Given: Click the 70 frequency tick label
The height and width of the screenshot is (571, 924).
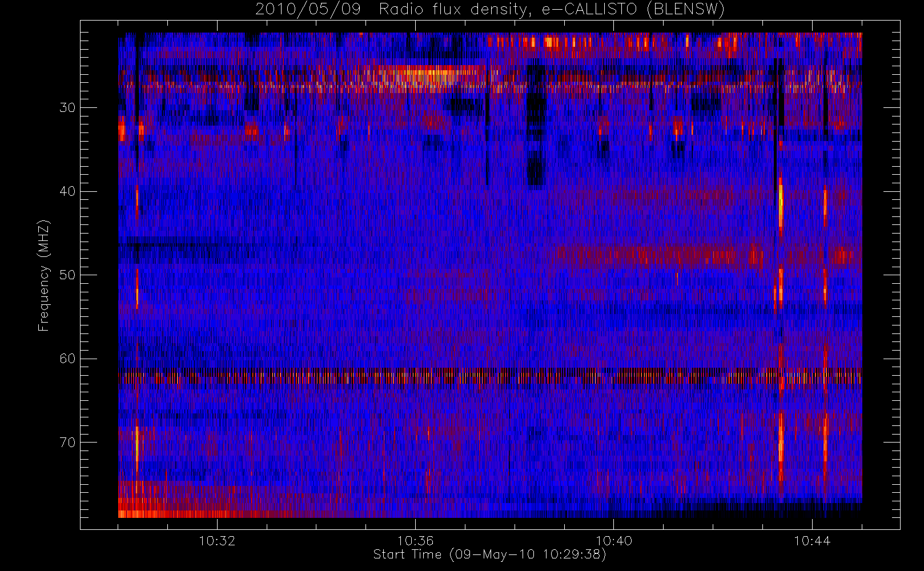Looking at the screenshot, I should click(x=67, y=443).
